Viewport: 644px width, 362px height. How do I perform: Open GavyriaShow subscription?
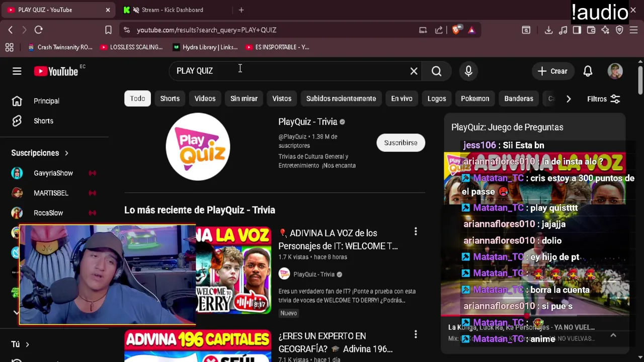point(54,173)
